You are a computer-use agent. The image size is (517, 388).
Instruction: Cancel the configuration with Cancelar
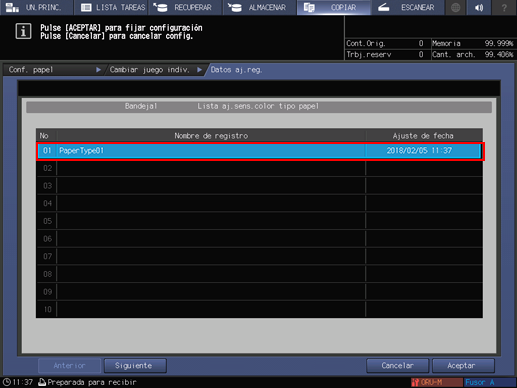click(397, 366)
